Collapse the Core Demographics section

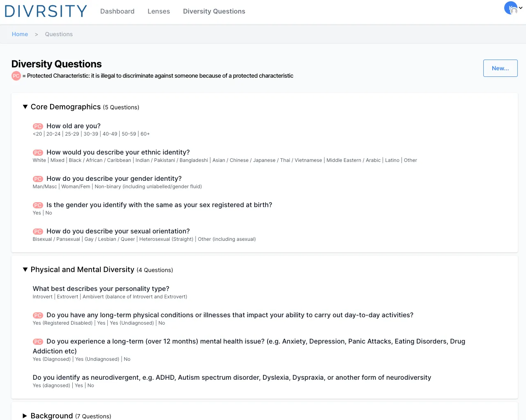[x=25, y=107]
